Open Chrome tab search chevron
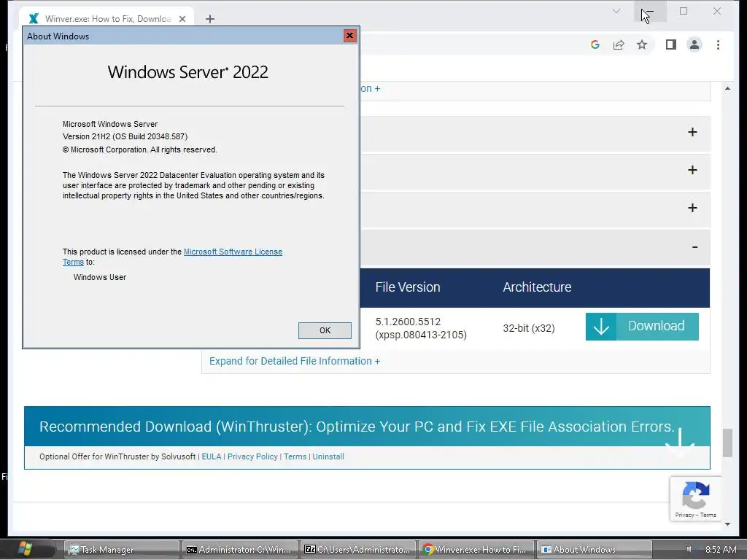Screen dimensions: 747x560 [x=616, y=11]
